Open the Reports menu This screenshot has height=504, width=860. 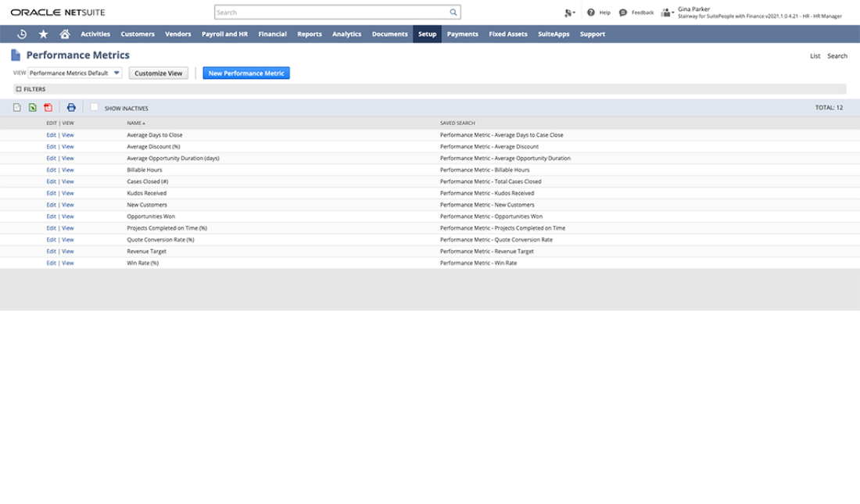[x=309, y=34]
